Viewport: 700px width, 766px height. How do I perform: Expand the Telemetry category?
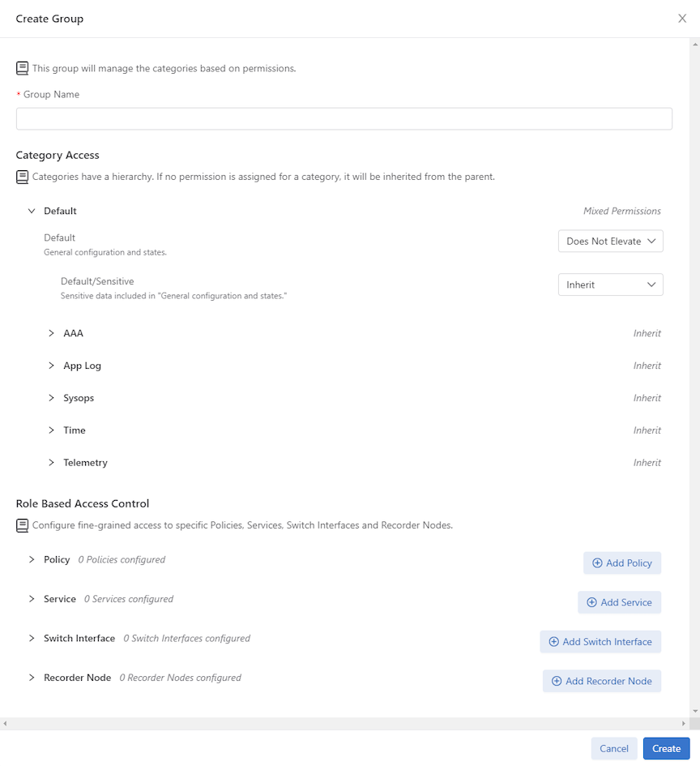click(51, 463)
